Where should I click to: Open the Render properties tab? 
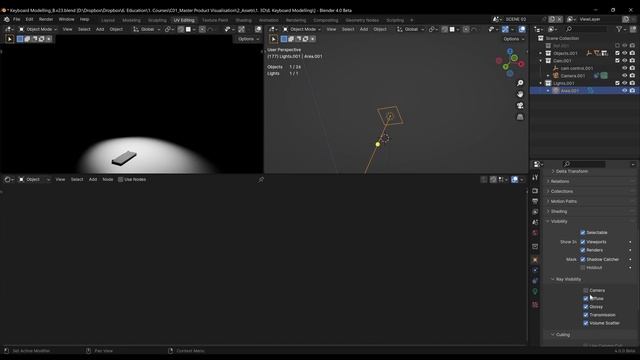pos(535,191)
